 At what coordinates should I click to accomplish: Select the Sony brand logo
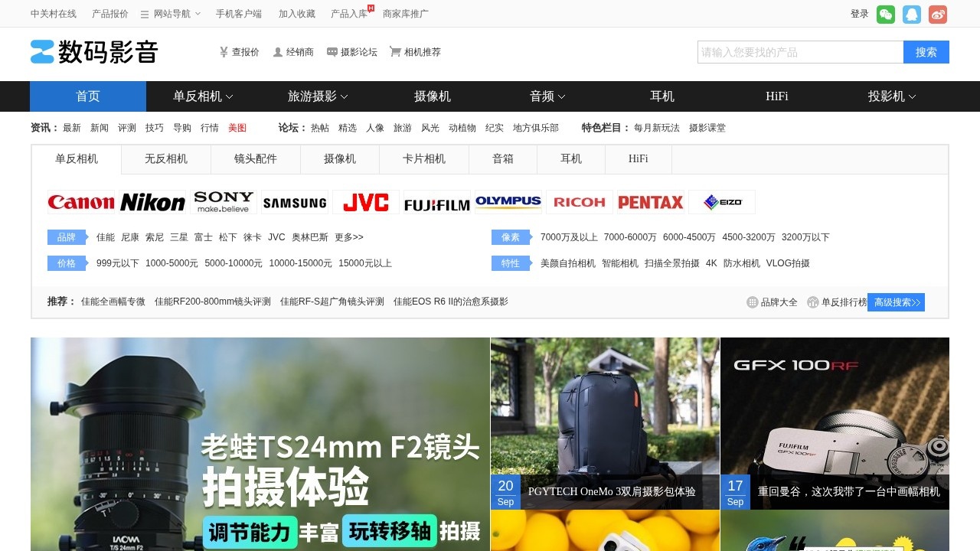(224, 202)
